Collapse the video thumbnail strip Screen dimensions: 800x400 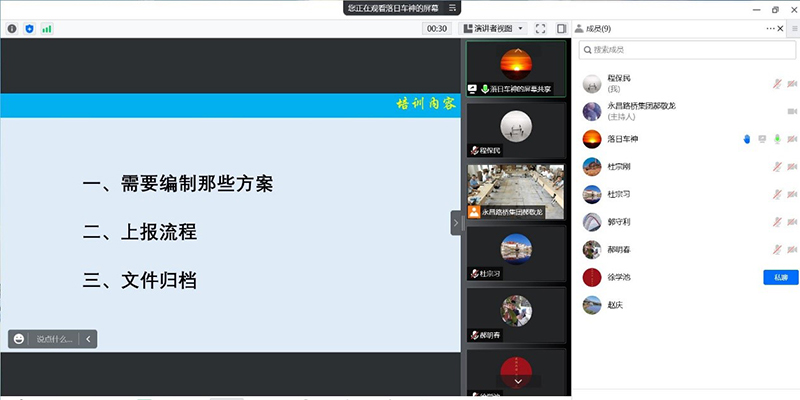click(456, 222)
